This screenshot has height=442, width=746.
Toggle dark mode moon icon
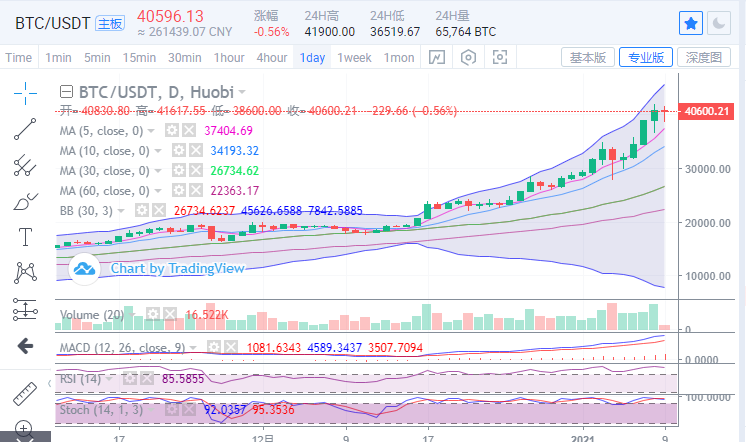point(719,23)
